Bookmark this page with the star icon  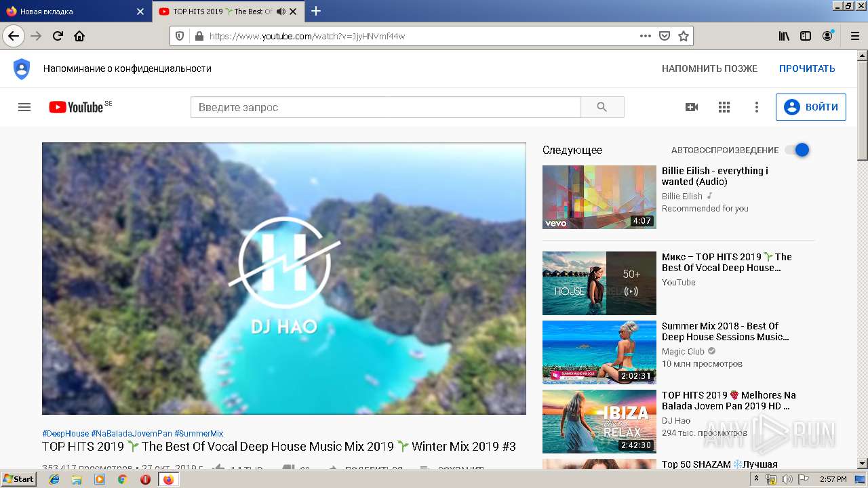pyautogui.click(x=684, y=36)
